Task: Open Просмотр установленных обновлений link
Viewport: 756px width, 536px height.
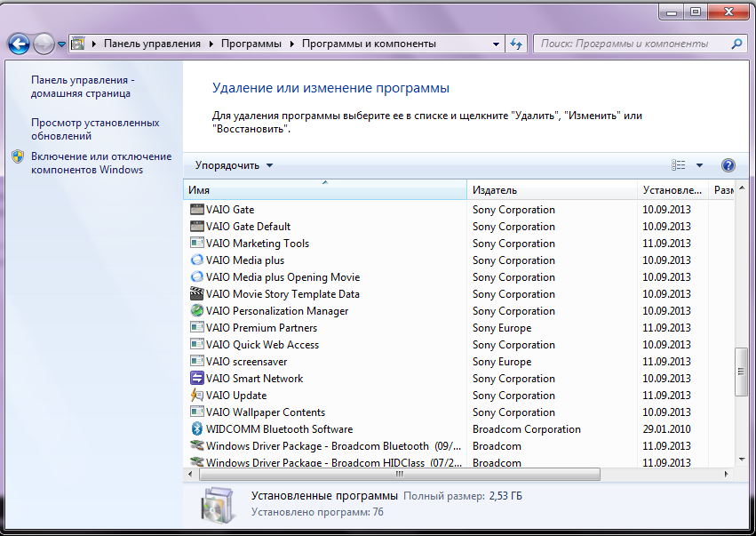Action: pos(95,129)
